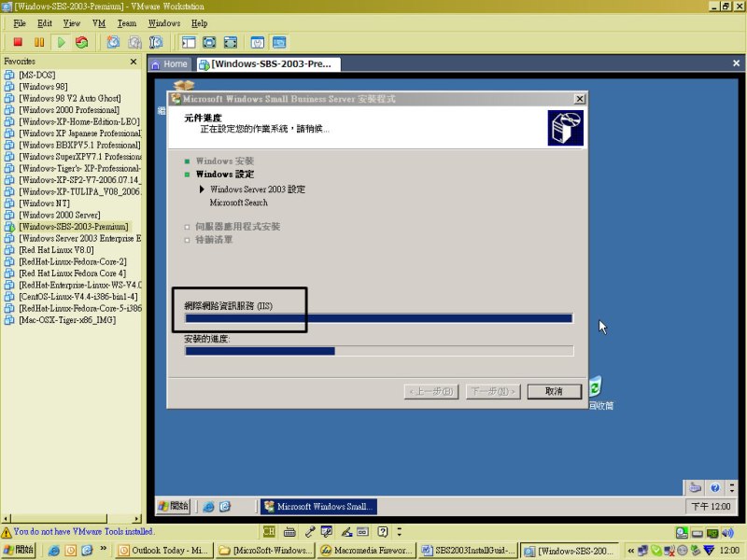Open the snapshot manager toolbar icon
The height and width of the screenshot is (560, 747).
[x=156, y=42]
